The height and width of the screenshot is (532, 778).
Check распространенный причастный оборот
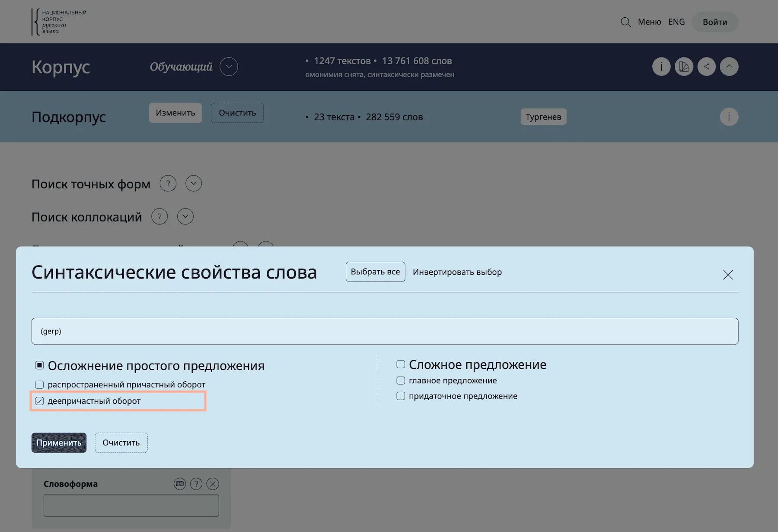(x=39, y=384)
